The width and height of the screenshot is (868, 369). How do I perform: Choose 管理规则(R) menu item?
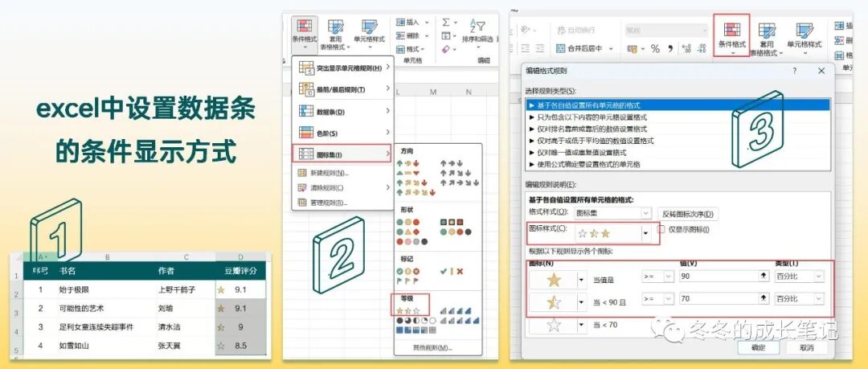pos(343,203)
